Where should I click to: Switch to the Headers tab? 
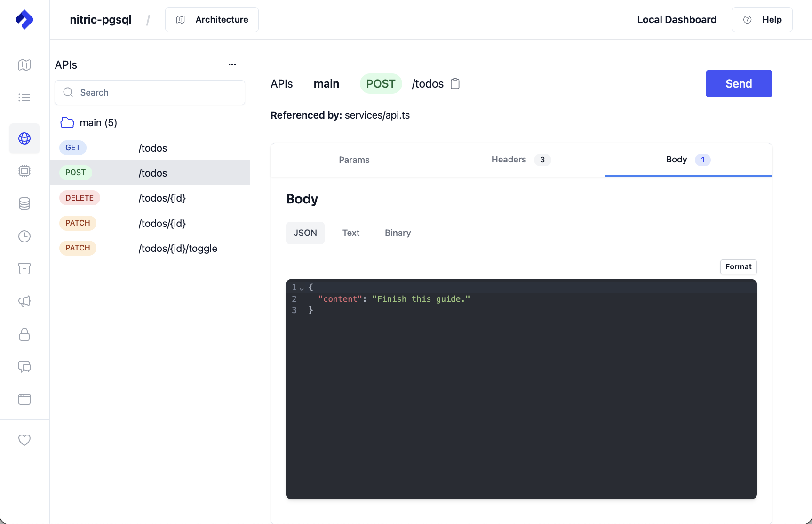point(521,160)
